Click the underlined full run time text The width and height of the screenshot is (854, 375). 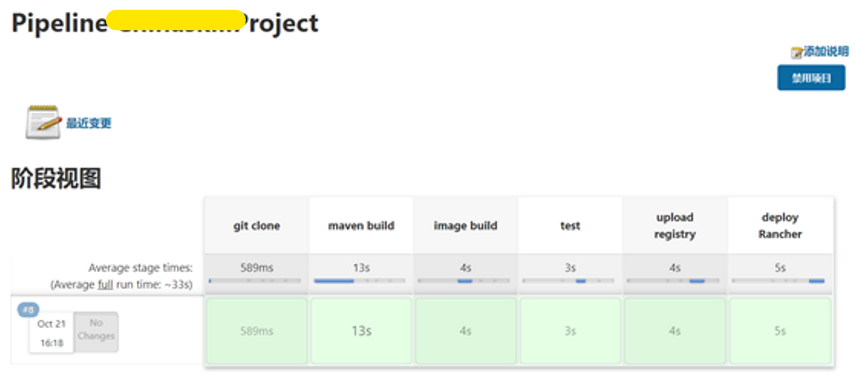coord(106,284)
